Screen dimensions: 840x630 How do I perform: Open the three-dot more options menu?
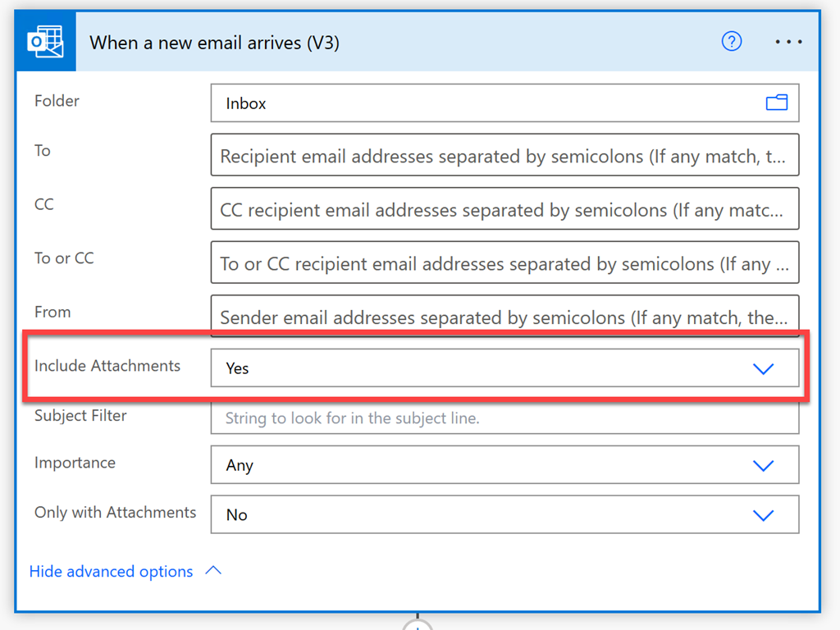[788, 42]
